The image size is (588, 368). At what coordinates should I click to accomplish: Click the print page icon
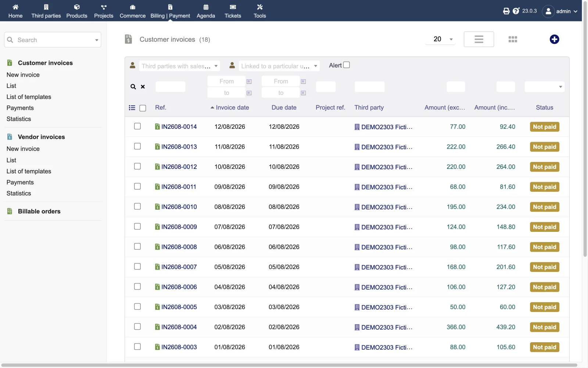(x=506, y=11)
